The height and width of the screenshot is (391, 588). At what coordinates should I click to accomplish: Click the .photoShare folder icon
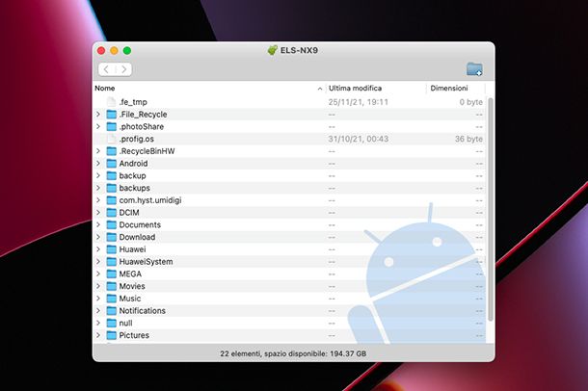112,126
